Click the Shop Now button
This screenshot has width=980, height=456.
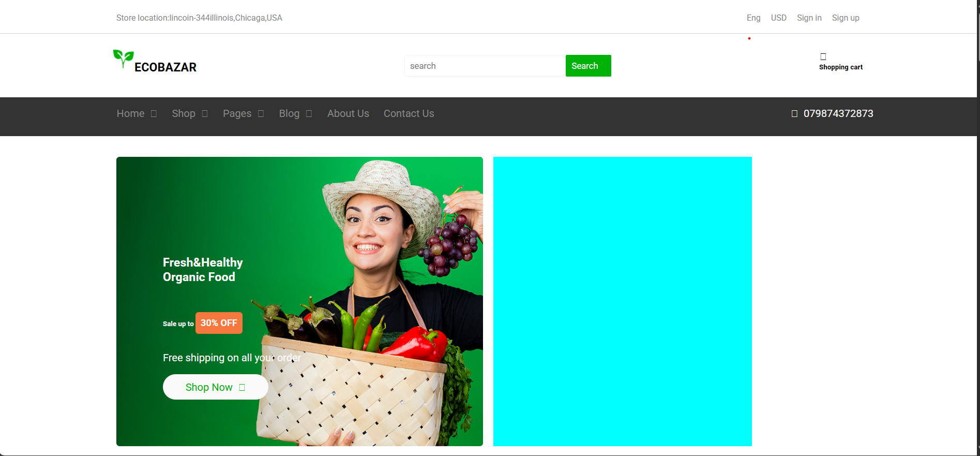tap(209, 387)
